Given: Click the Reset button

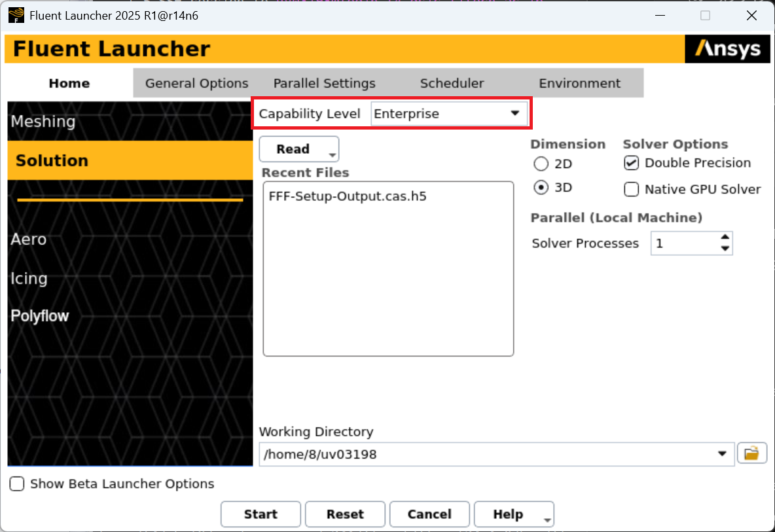Looking at the screenshot, I should click(x=345, y=514).
